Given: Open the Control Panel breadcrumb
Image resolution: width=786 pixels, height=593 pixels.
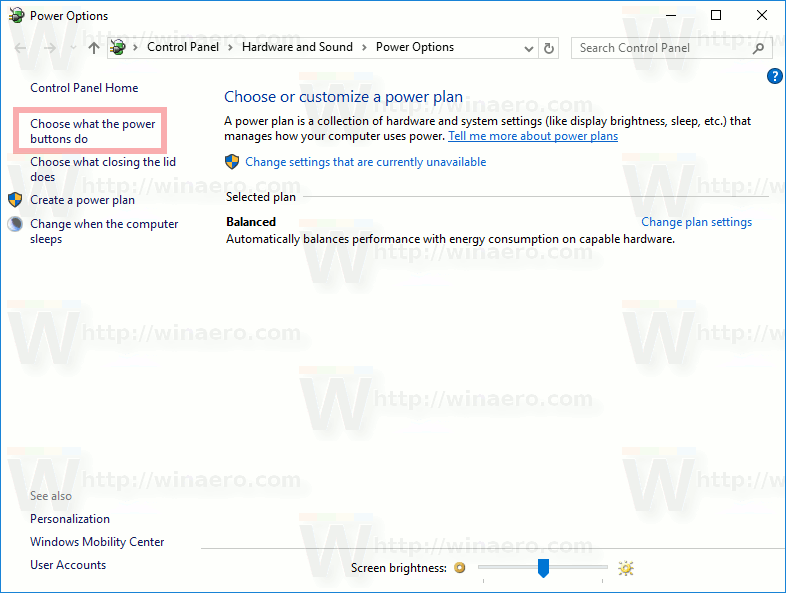Looking at the screenshot, I should click(183, 47).
